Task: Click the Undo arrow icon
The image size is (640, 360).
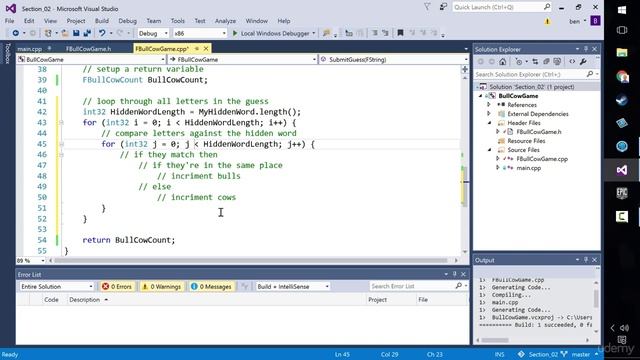Action: click(x=102, y=33)
